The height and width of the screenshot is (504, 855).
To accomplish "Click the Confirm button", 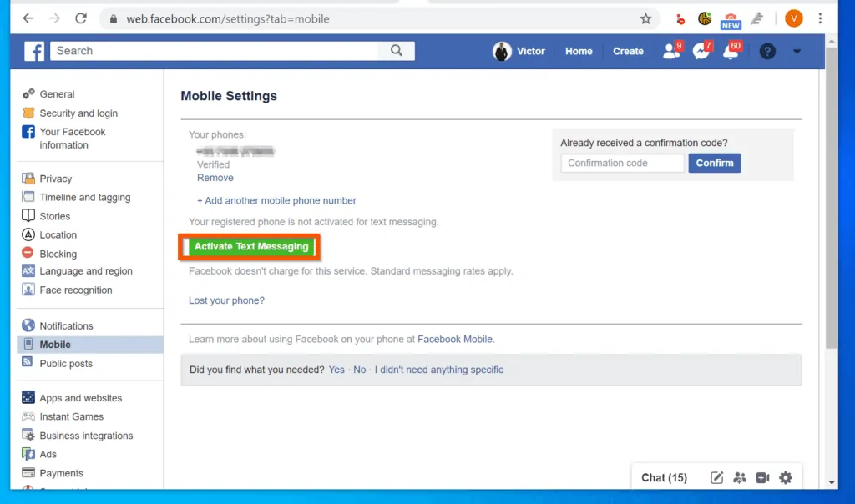I will coord(715,163).
